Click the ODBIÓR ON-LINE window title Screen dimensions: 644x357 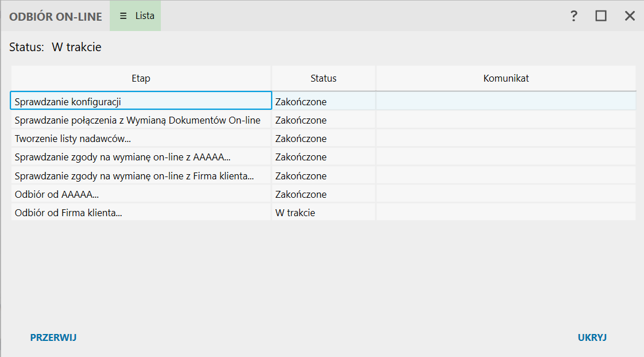(55, 17)
